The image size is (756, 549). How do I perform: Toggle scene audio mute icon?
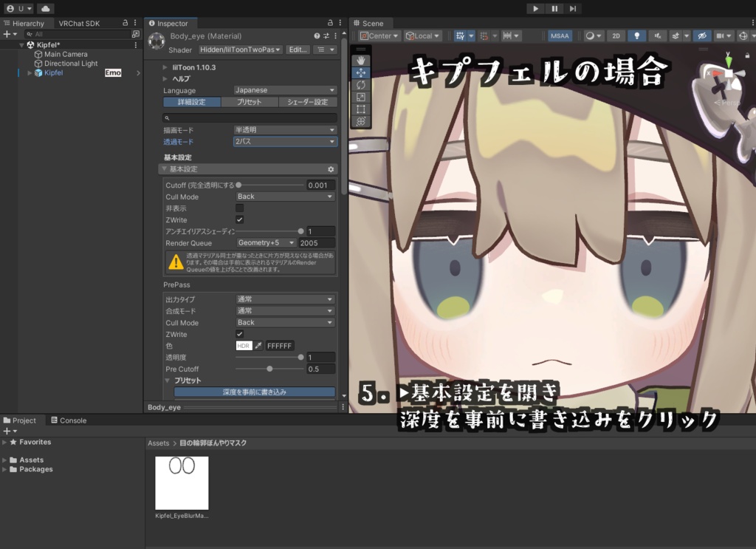(x=657, y=35)
